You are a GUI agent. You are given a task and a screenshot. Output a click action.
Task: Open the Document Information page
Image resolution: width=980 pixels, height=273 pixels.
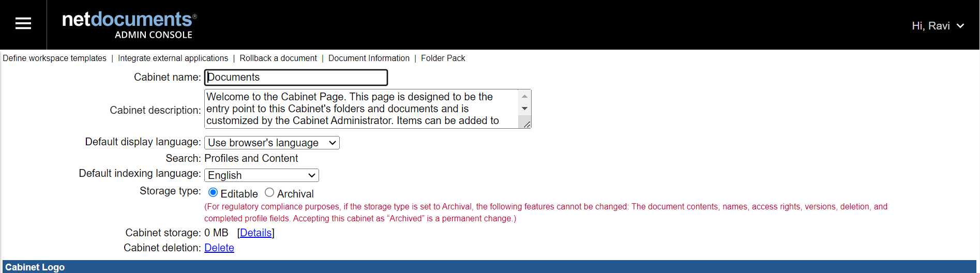click(369, 58)
